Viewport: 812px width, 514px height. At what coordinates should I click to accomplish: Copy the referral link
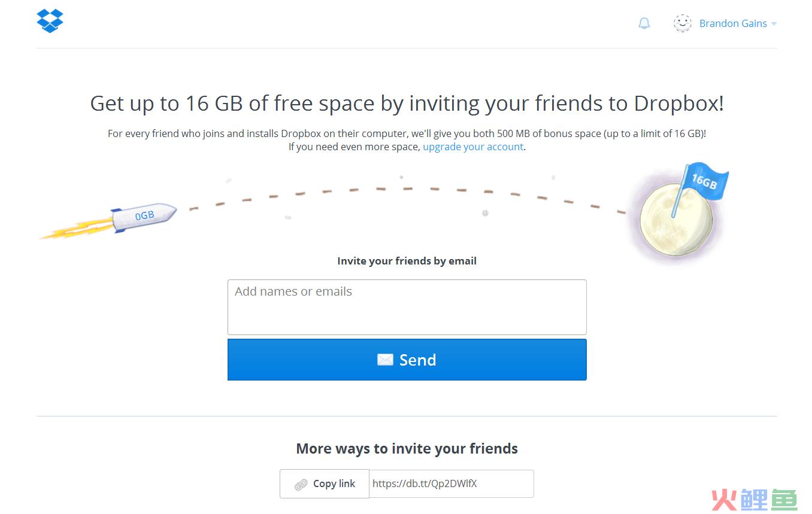pos(325,484)
